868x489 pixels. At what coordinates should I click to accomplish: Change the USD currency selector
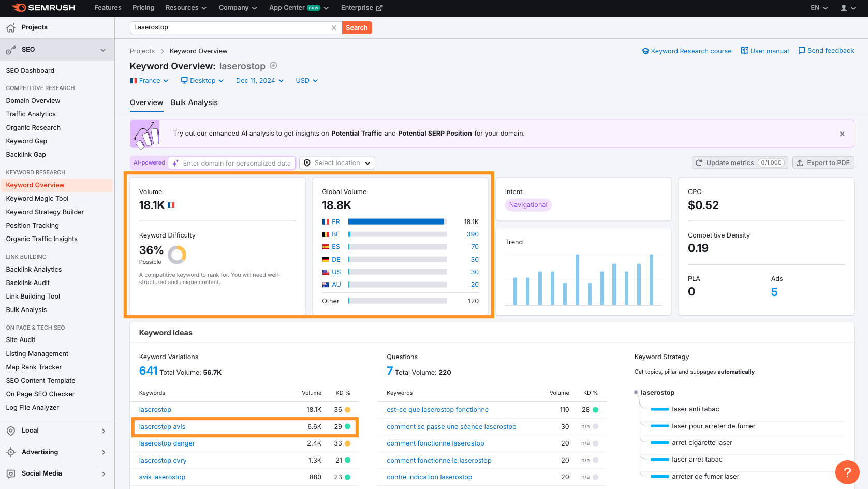(306, 81)
